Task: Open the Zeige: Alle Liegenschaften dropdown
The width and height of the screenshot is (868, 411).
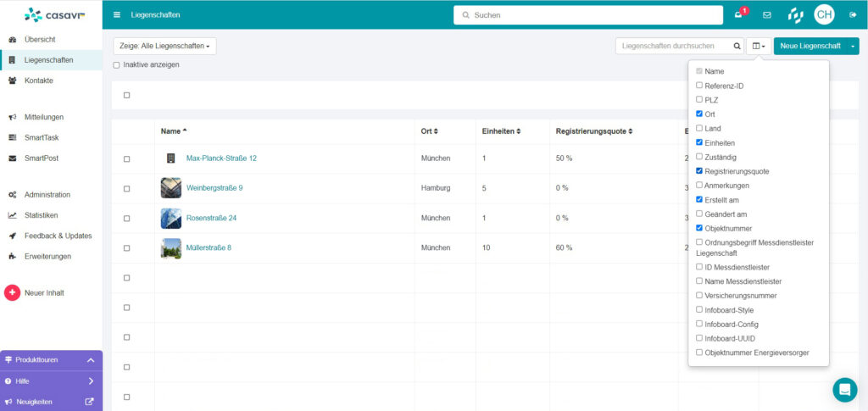Action: (164, 46)
